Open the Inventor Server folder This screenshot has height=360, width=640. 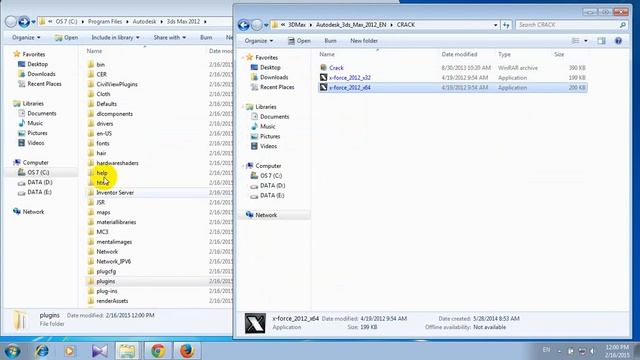115,192
